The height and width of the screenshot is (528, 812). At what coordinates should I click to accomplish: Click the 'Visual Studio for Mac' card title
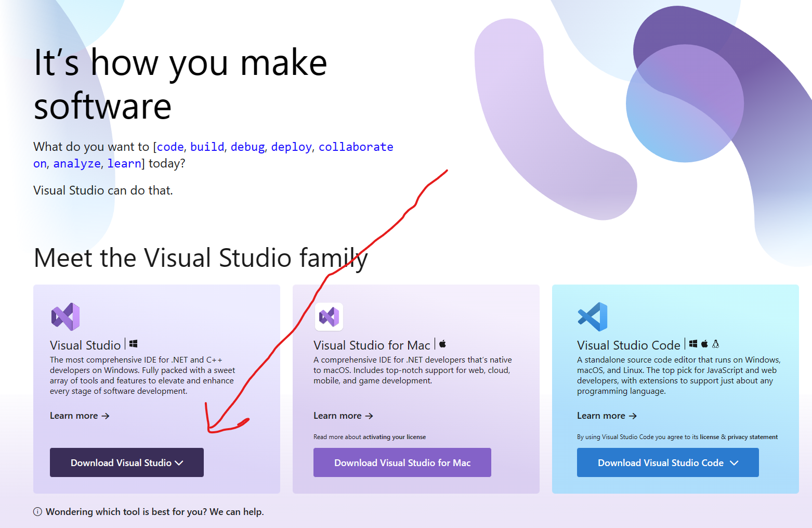(x=372, y=345)
